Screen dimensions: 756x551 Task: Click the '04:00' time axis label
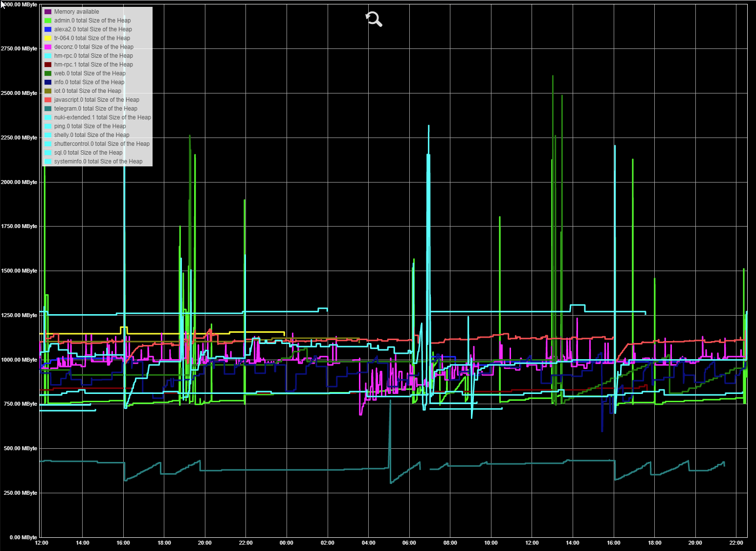[x=369, y=543]
